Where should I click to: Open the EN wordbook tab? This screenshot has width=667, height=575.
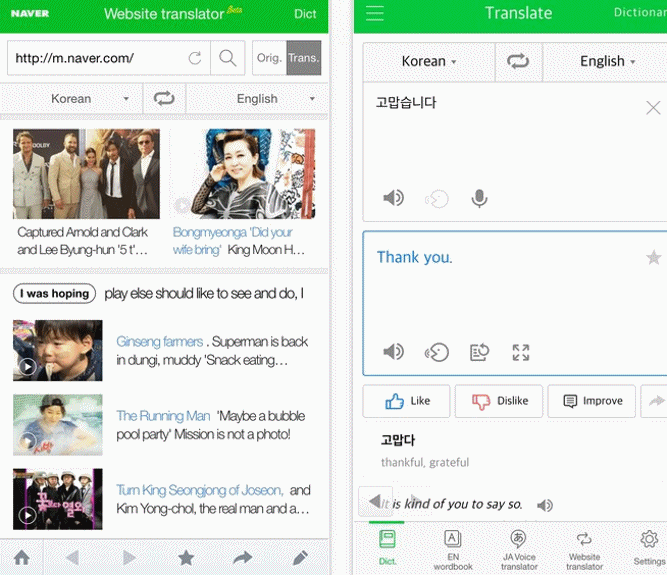[x=453, y=549]
